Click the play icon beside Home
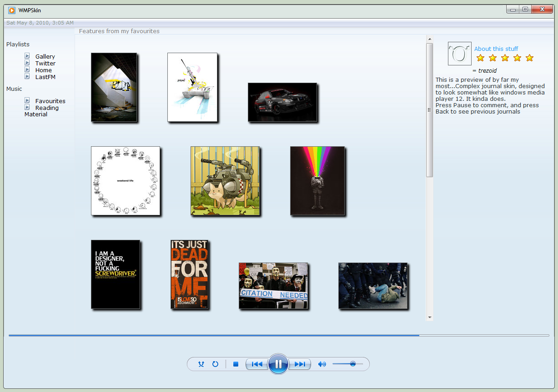The height and width of the screenshot is (392, 558). click(27, 69)
